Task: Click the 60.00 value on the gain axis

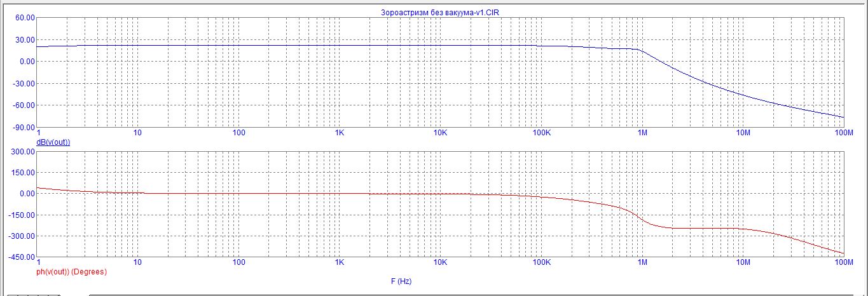Action: tap(24, 18)
